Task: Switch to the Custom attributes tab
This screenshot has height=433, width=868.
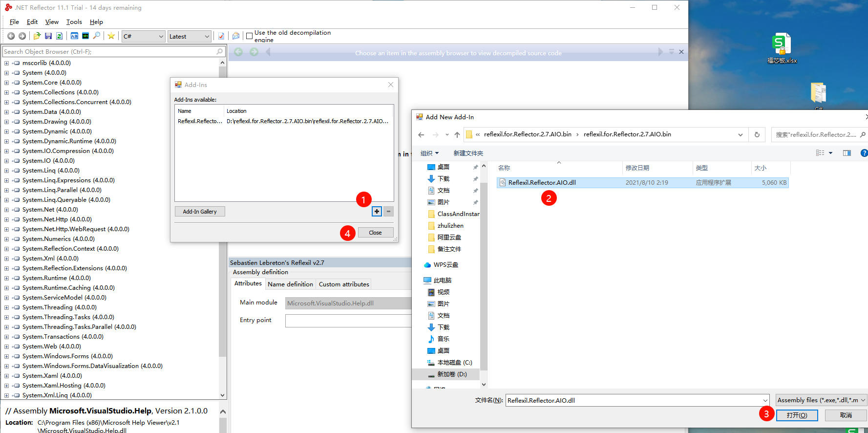Action: pyautogui.click(x=344, y=284)
